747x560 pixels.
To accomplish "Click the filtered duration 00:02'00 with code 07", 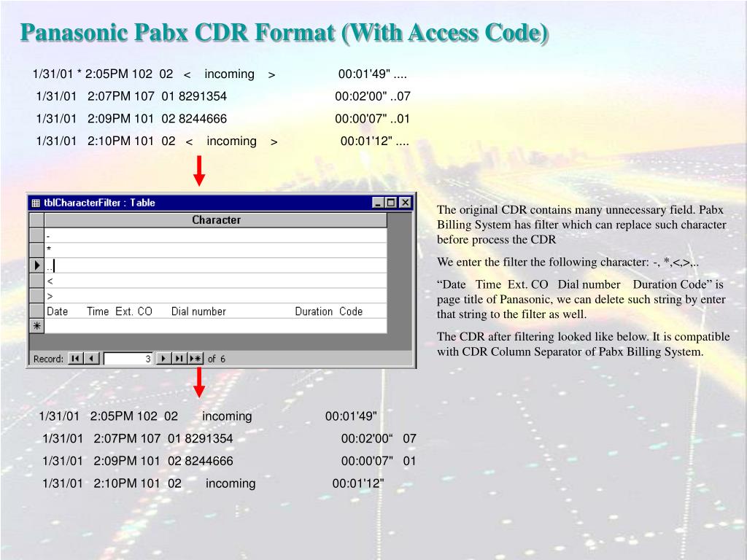I will click(x=379, y=438).
